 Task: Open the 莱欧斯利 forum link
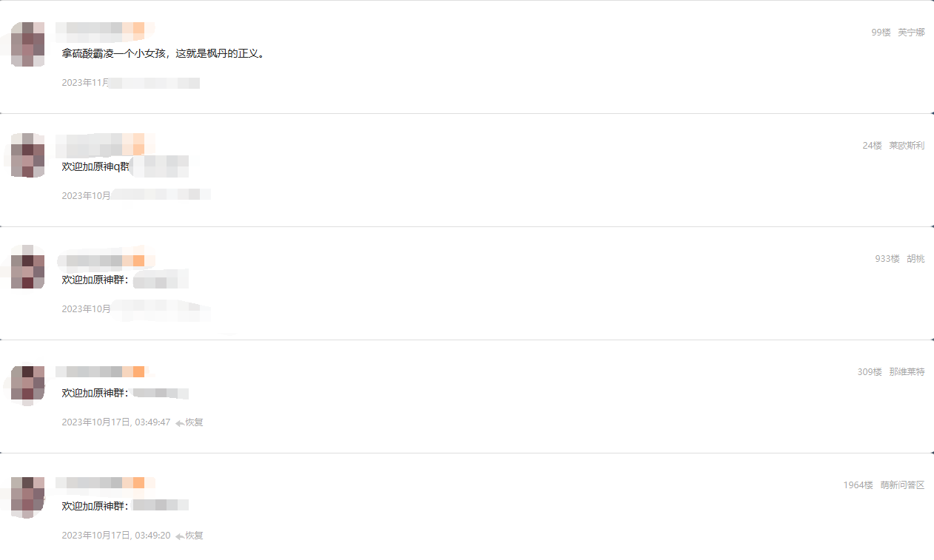pyautogui.click(x=907, y=146)
